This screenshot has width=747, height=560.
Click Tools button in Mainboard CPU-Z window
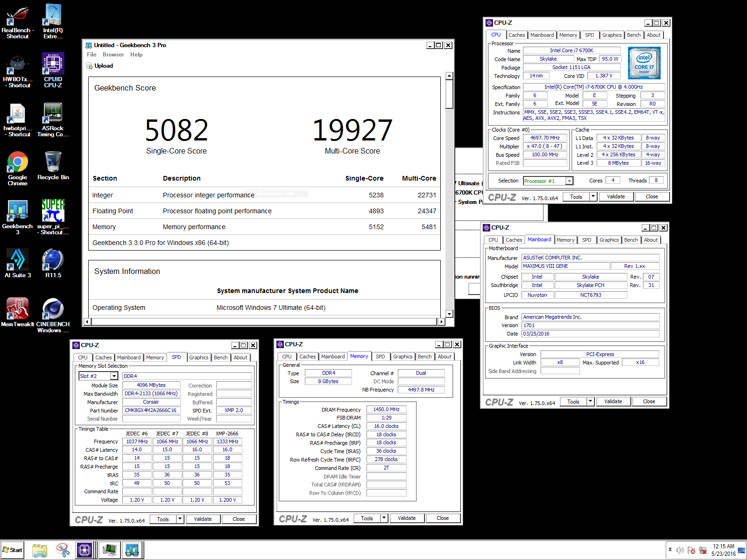[x=573, y=401]
